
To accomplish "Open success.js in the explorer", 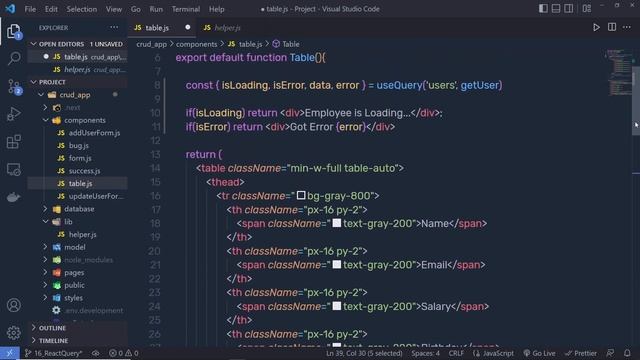I will pyautogui.click(x=84, y=171).
